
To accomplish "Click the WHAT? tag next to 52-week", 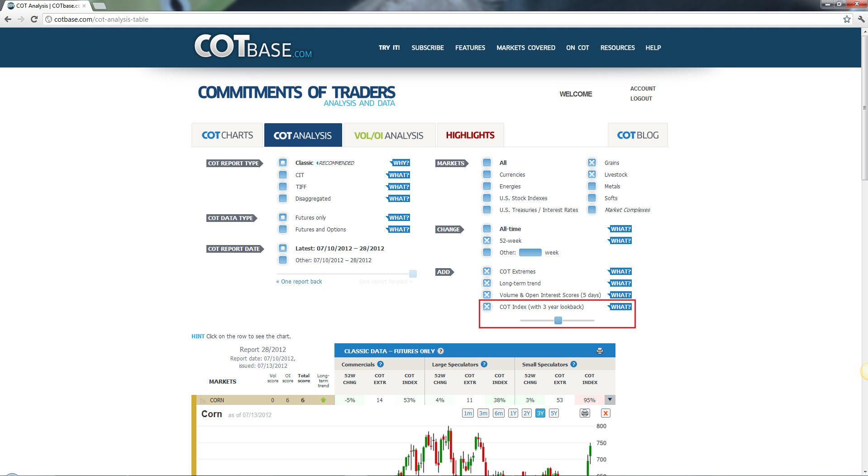I will (x=620, y=240).
